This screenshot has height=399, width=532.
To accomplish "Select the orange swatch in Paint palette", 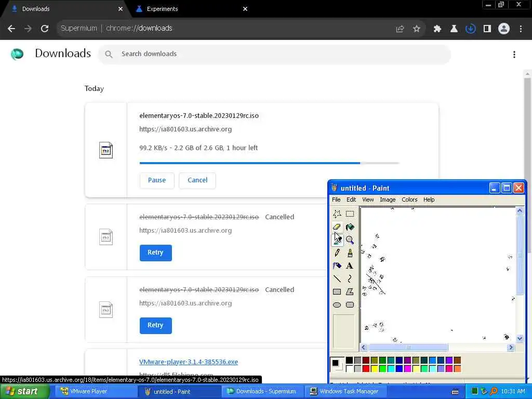I will 457,368.
